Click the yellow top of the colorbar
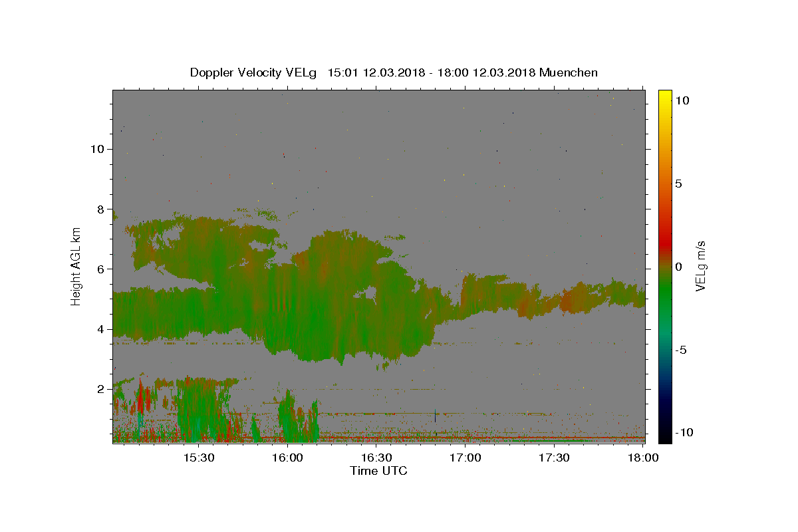 coord(665,96)
